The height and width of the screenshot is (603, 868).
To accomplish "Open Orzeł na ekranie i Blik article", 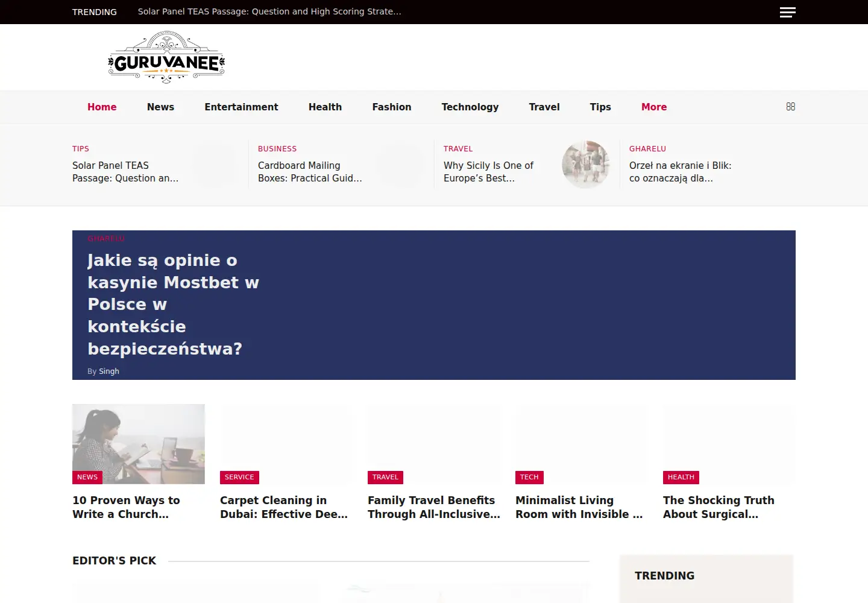I will click(x=680, y=171).
